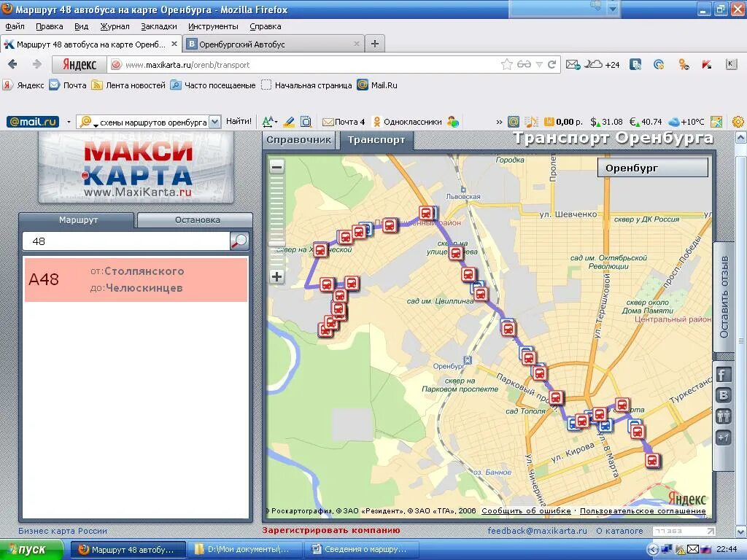Click the +1 share icon
747x560 pixels.
point(723,437)
